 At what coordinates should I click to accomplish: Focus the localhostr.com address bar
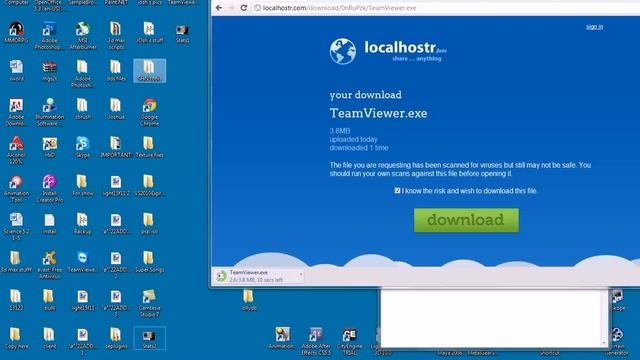click(x=445, y=8)
